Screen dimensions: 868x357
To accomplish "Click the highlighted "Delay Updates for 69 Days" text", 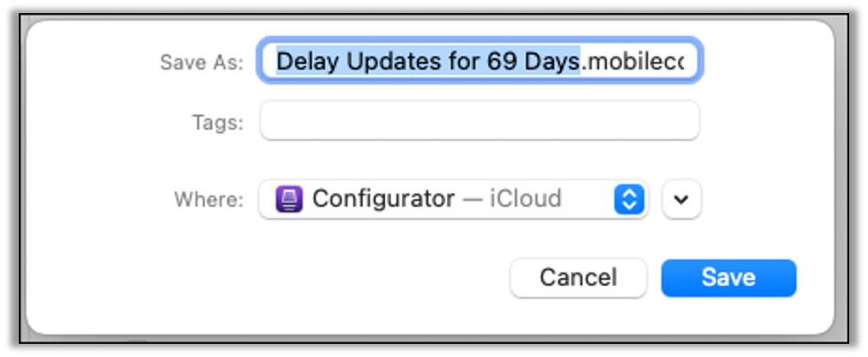I will [428, 61].
